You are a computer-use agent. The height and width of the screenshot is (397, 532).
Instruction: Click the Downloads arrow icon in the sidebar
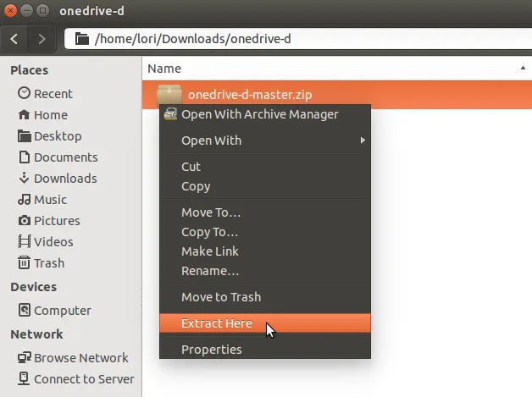24,178
